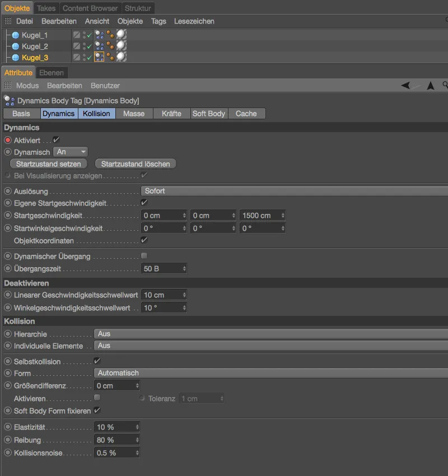Toggle the green checkmark of Kugel_3
Viewport: 448px width, 476px height.
(x=88, y=58)
